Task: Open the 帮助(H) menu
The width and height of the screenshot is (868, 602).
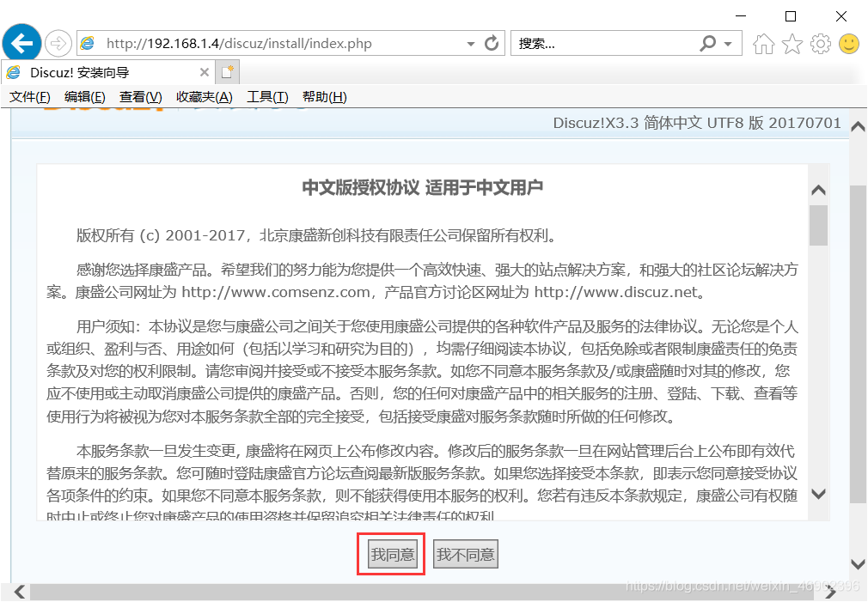Action: [x=324, y=97]
